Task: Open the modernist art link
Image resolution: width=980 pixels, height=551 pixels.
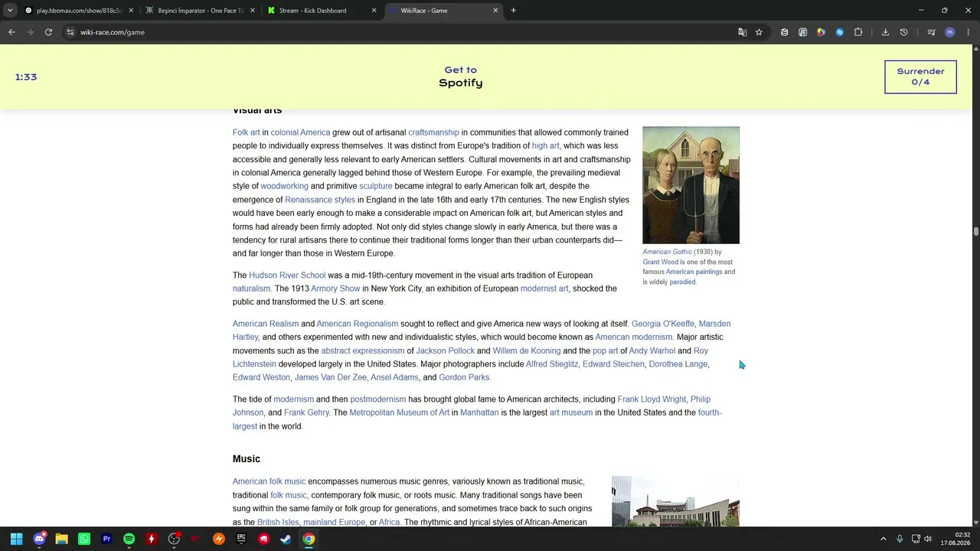Action: [544, 289]
